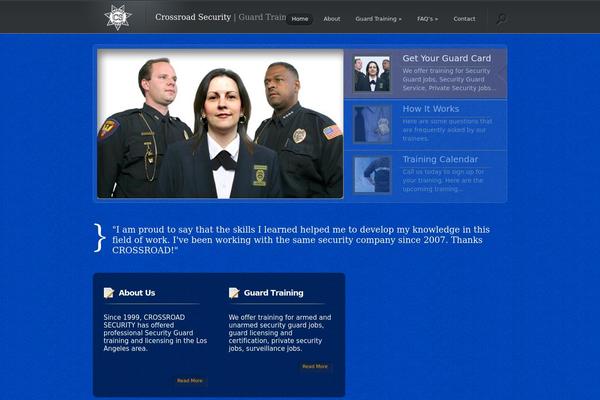
Task: Click the Crossroad Security star logo
Action: [x=118, y=17]
